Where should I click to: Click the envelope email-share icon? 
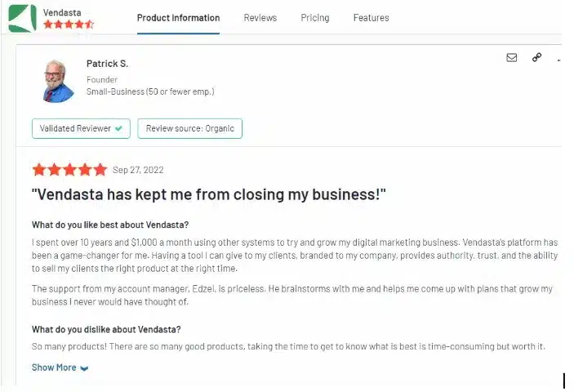[512, 58]
